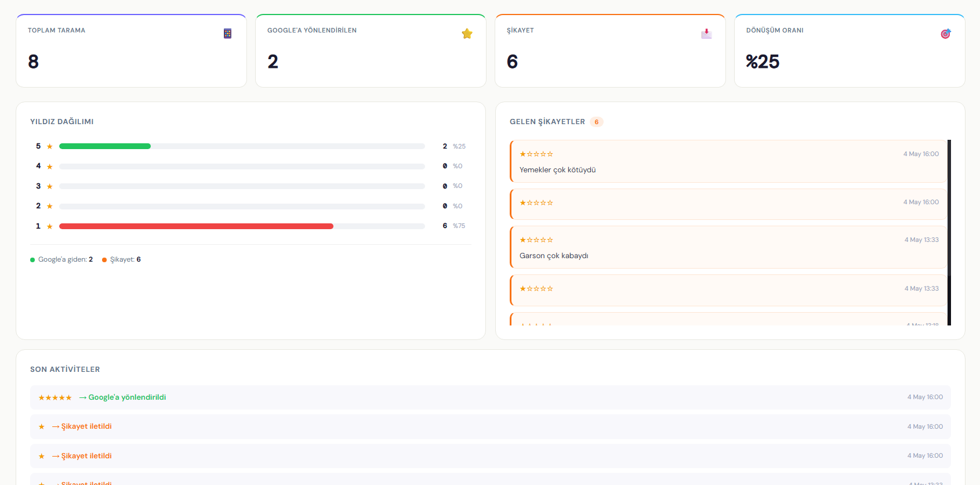The width and height of the screenshot is (980, 485).
Task: Click the gold star icon in Google'a Yönlendirilen card
Action: coord(467,34)
